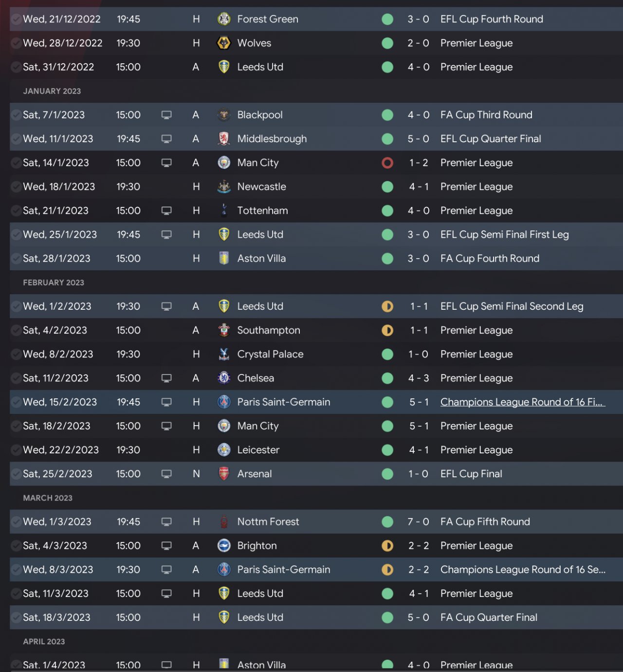Click the TV icon on the Middlesbrough fixture

(166, 139)
